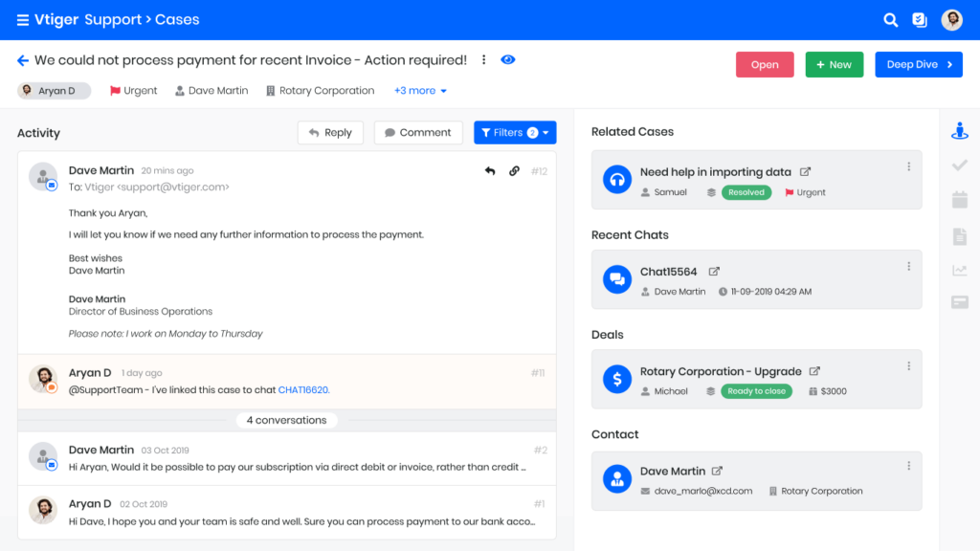The width and height of the screenshot is (980, 551).
Task: Click the Aryan D assignee chip
Action: tap(54, 90)
